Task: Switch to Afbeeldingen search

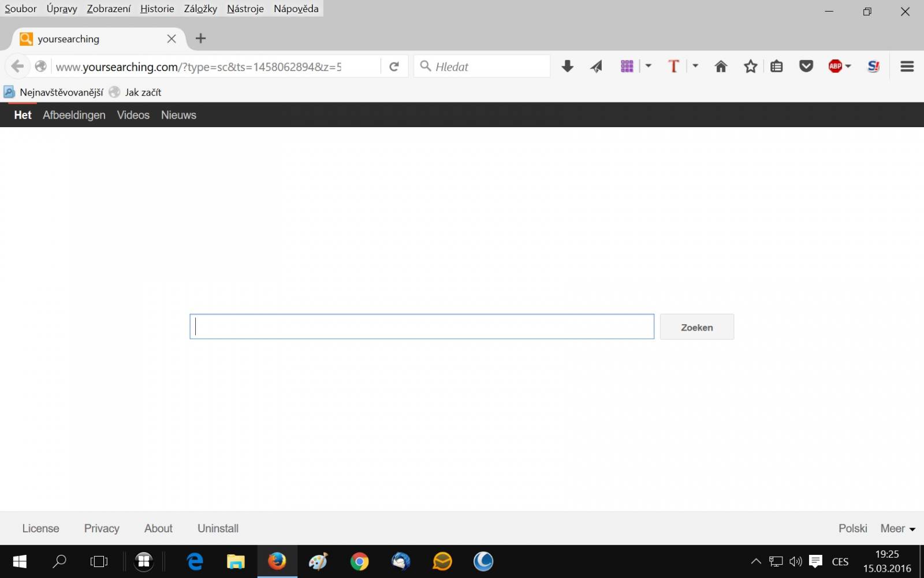Action: point(74,115)
